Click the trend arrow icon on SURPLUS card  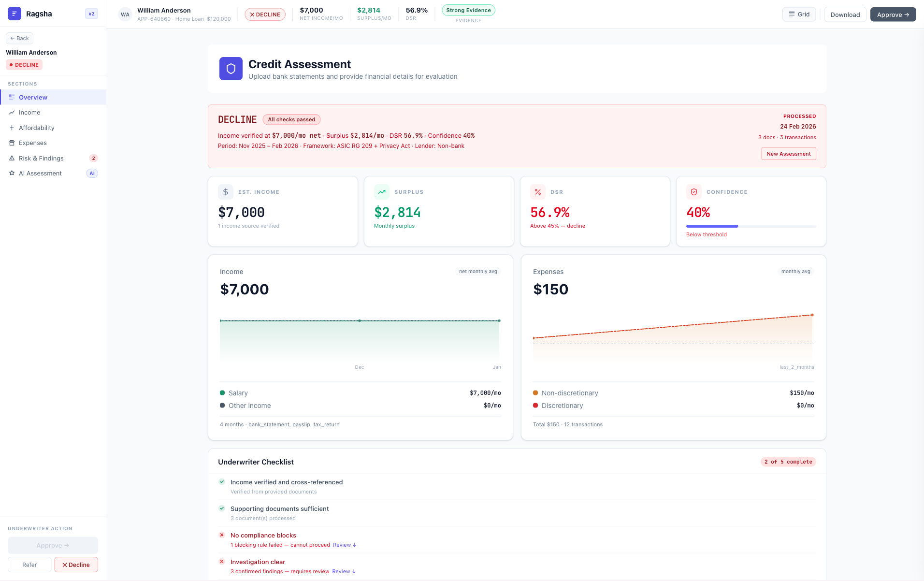click(381, 192)
